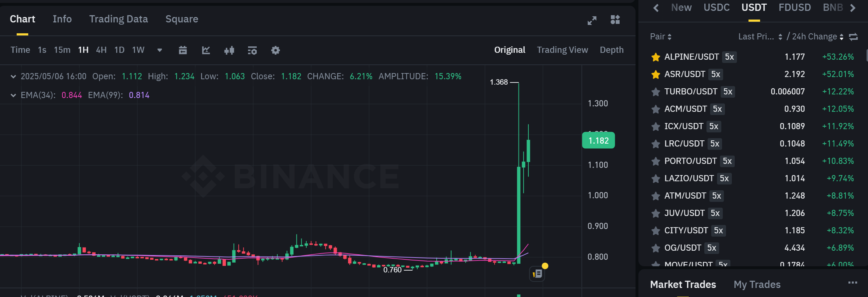Favorite LAZIO/USDT with its star
This screenshot has height=297, width=868.
pos(655,179)
